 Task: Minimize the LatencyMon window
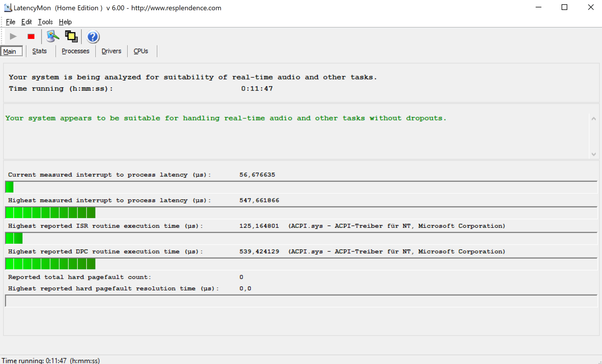tap(539, 7)
